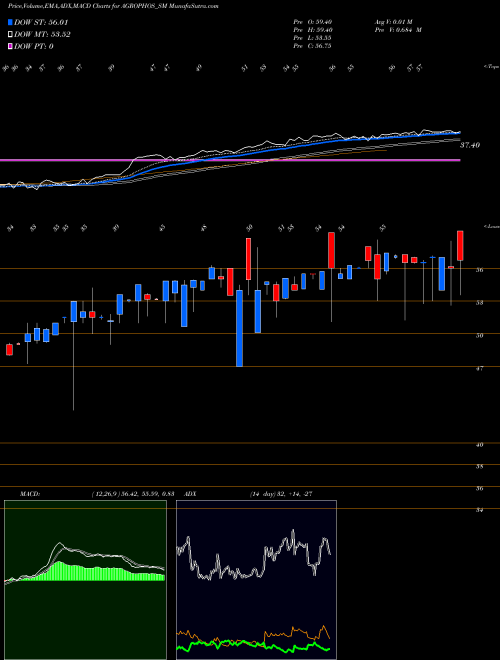Click the tall blue candle reaching down to 47
The image size is (500, 660).
[x=239, y=328]
